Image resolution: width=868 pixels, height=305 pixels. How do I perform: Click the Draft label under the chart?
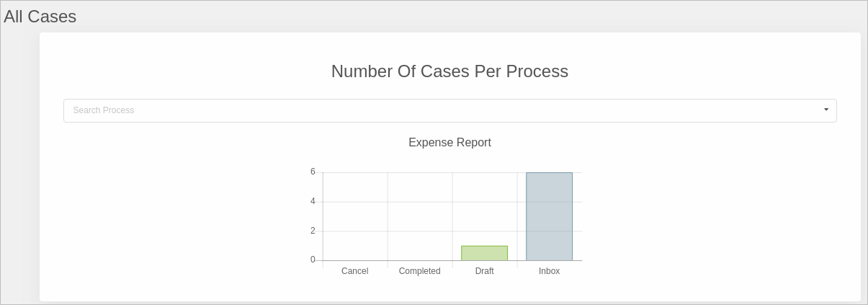484,271
